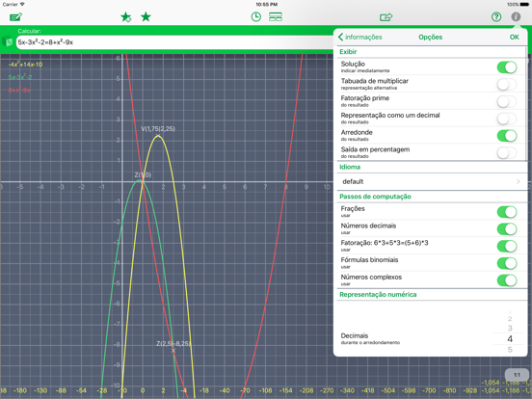Viewport: 532px width, 399px height.
Task: Disable the Arredonde switch
Action: [x=507, y=135]
